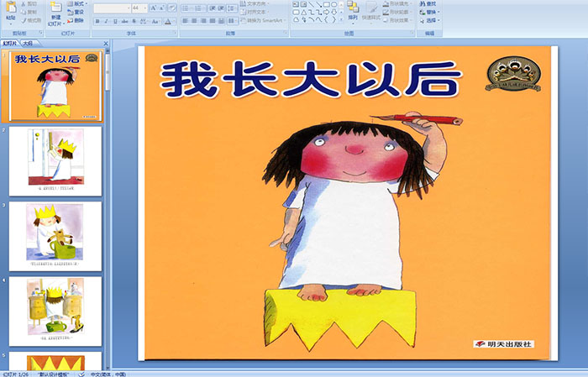This screenshot has width=588, height=377.
Task: Select the right arrow shape
Action: coord(326,13)
